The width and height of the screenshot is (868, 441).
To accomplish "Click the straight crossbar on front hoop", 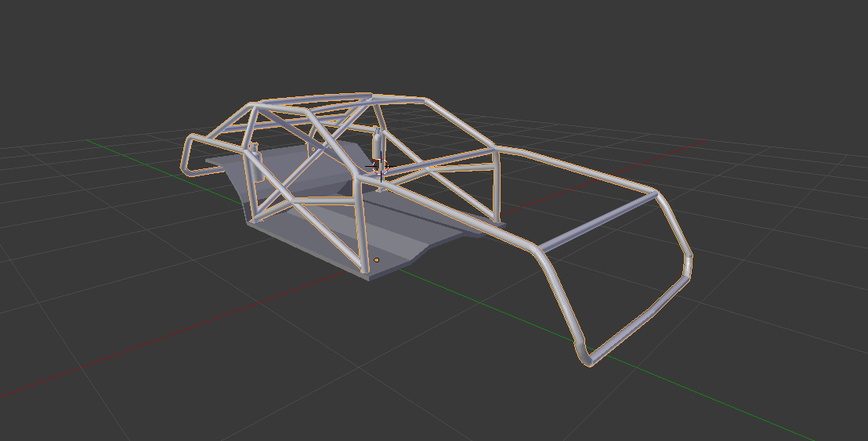I will [x=598, y=222].
